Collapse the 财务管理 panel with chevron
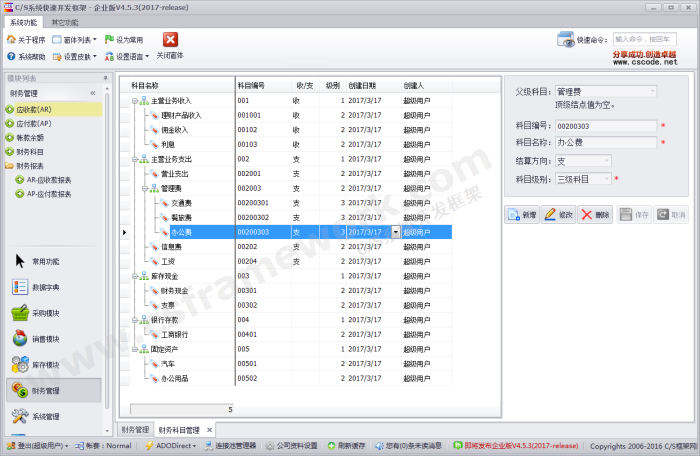 point(93,93)
